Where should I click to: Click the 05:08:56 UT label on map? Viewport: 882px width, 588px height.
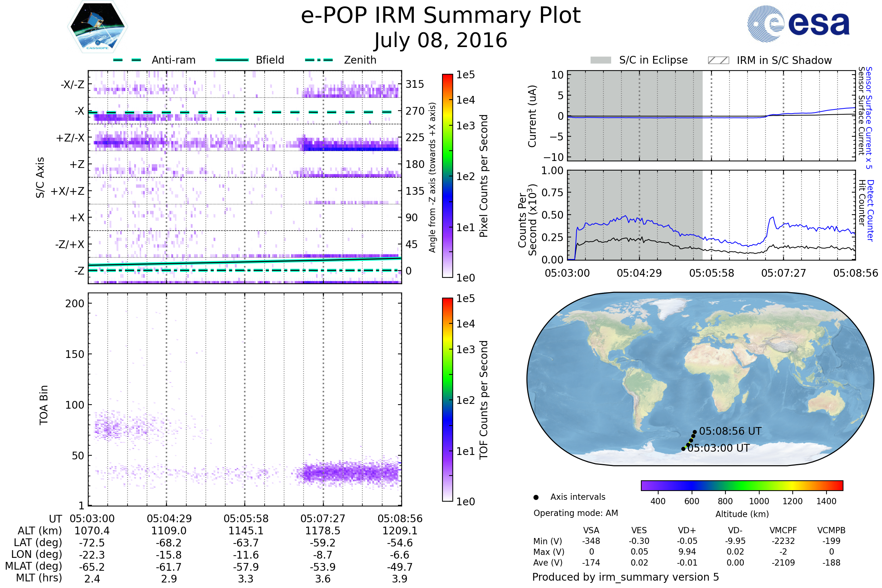(730, 431)
